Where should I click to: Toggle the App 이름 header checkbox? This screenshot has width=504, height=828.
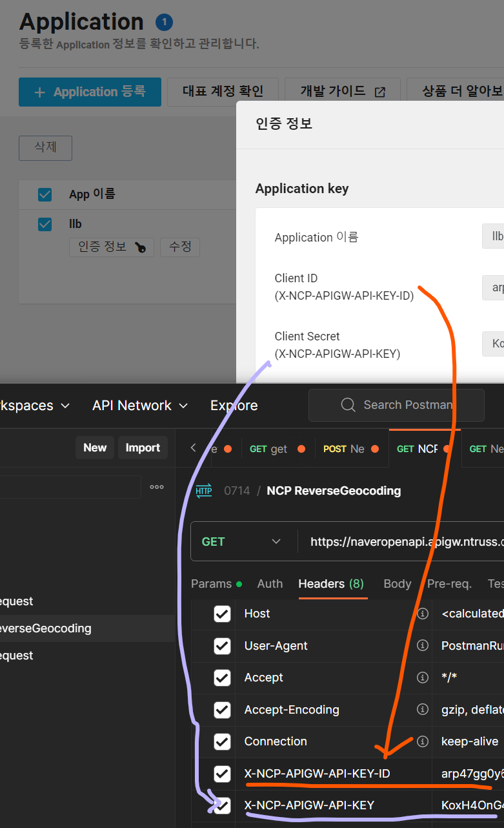pyautogui.click(x=45, y=194)
